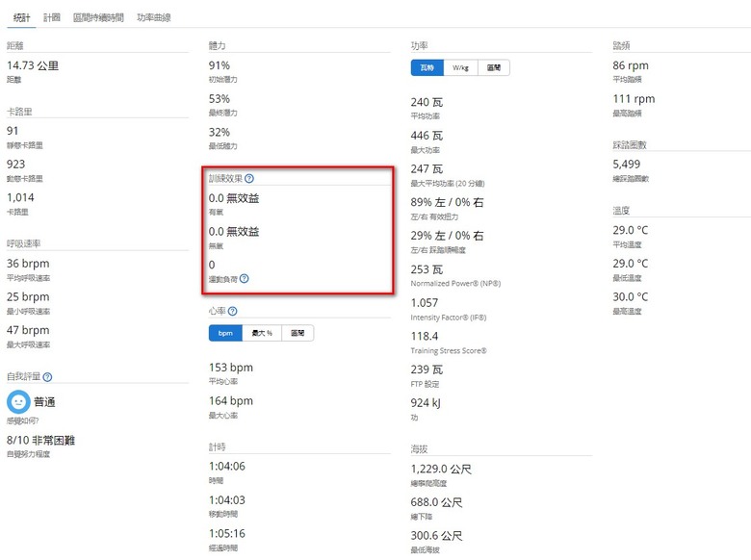Click the 91% 初始體力 value

[x=220, y=65]
